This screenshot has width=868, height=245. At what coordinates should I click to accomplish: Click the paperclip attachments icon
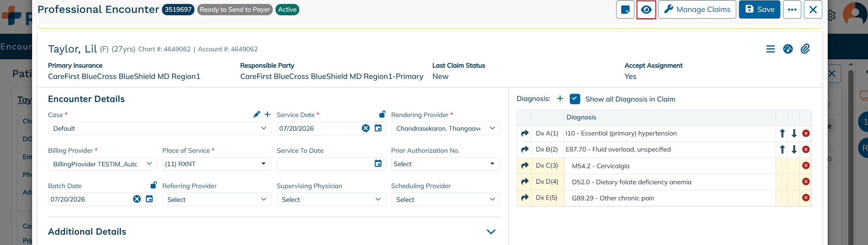805,49
